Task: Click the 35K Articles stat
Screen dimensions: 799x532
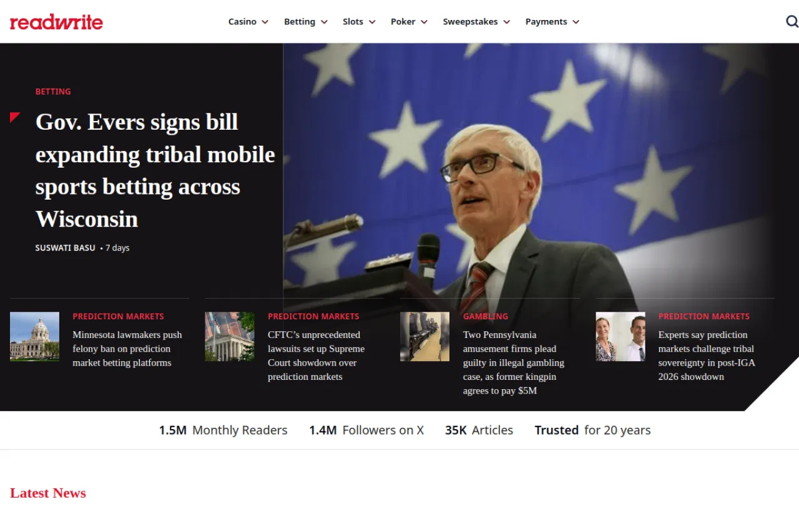Action: click(479, 430)
